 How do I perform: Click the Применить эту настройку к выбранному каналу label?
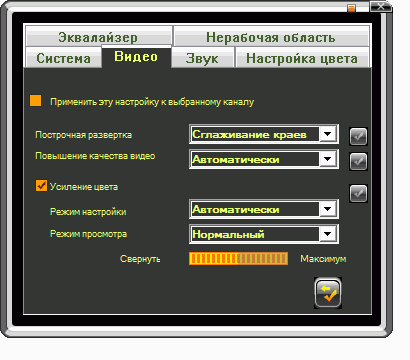pos(152,102)
